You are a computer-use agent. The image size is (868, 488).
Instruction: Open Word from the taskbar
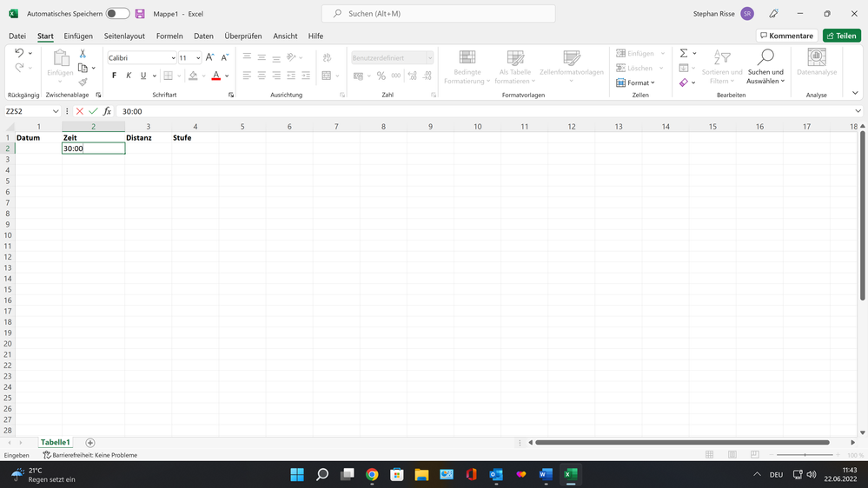click(546, 474)
